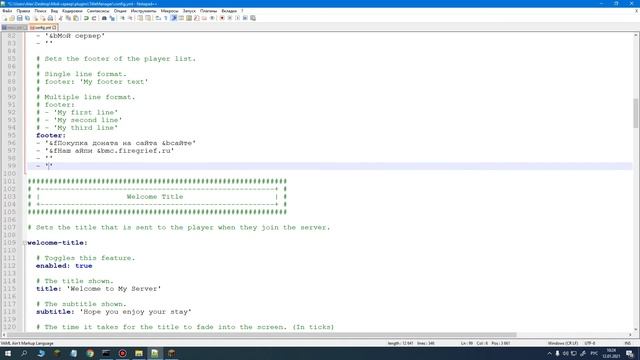Open the notification center icon
Image resolution: width=640 pixels, height=360 pixels.
tap(630, 353)
